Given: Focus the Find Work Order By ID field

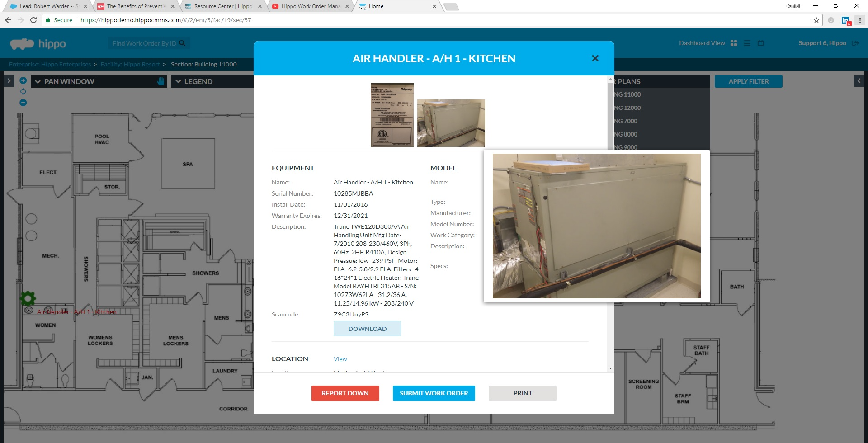Looking at the screenshot, I should [145, 43].
